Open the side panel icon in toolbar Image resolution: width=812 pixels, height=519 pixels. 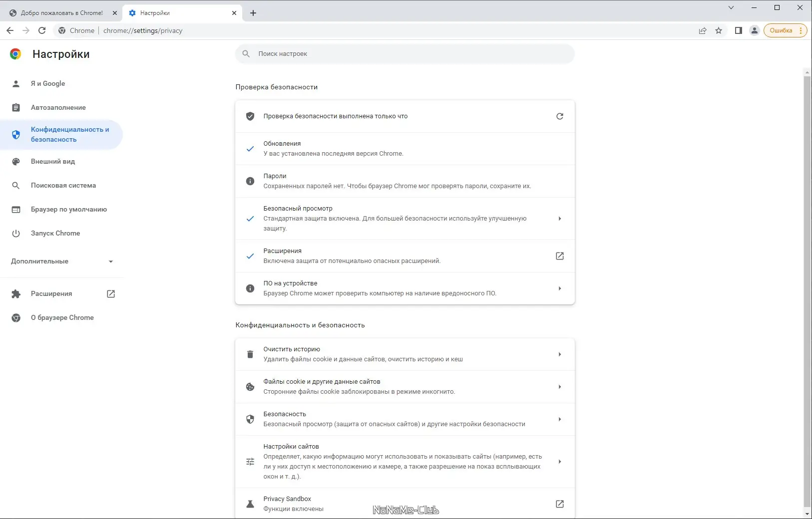(x=738, y=30)
